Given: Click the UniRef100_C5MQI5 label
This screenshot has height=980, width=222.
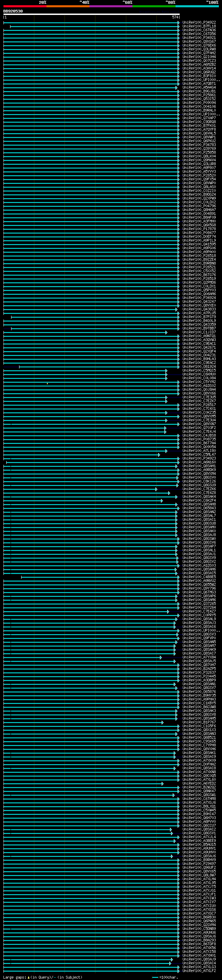Looking at the screenshot, I should click(x=199, y=371).
